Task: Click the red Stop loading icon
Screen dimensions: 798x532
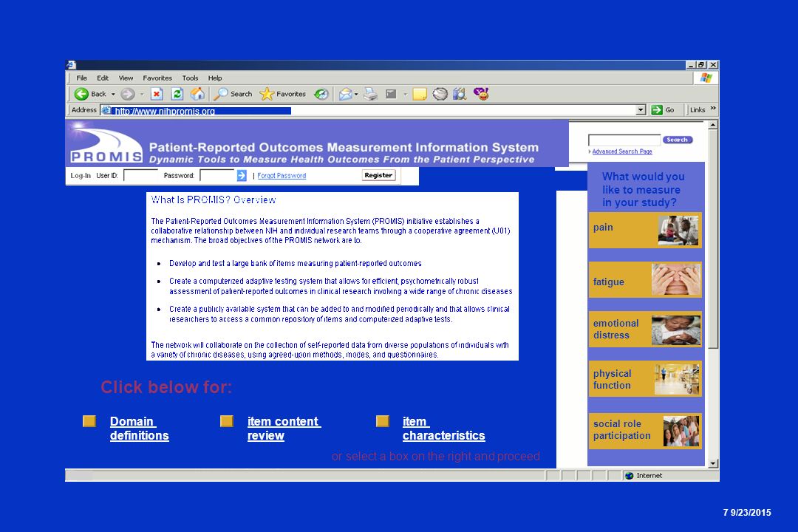Action: coord(157,94)
